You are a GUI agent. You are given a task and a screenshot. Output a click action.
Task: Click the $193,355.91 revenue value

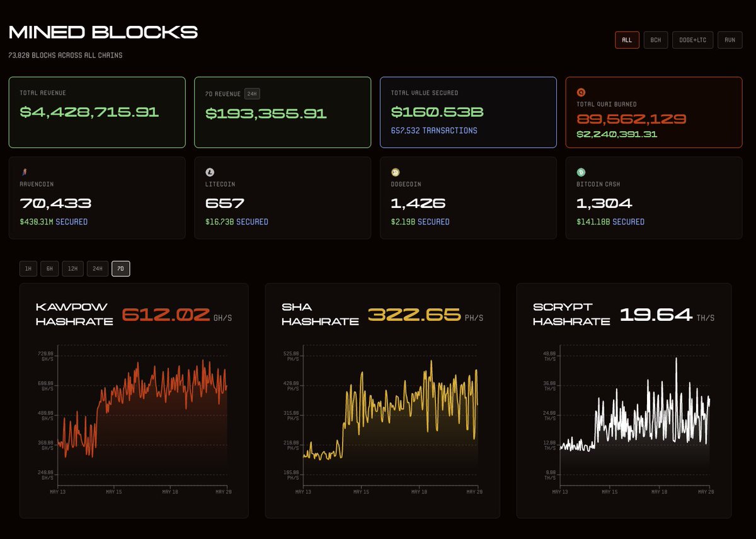tap(266, 113)
